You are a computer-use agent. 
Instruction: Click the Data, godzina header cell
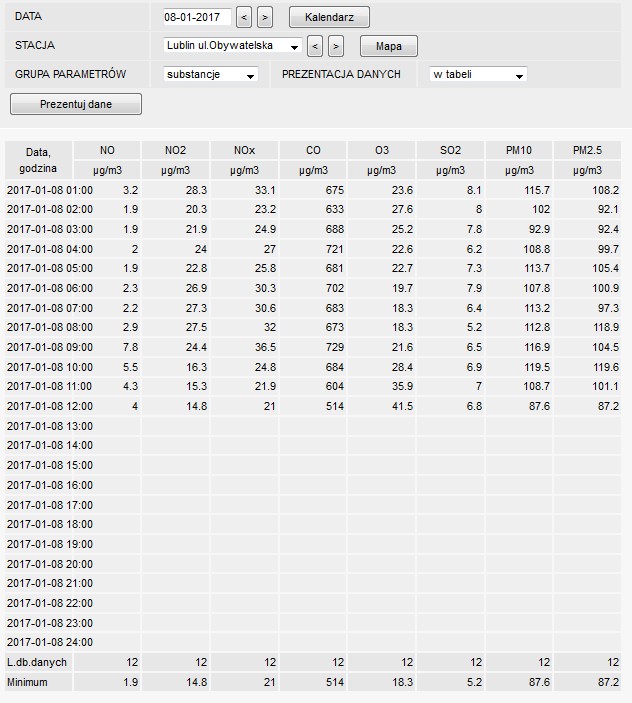pyautogui.click(x=39, y=160)
